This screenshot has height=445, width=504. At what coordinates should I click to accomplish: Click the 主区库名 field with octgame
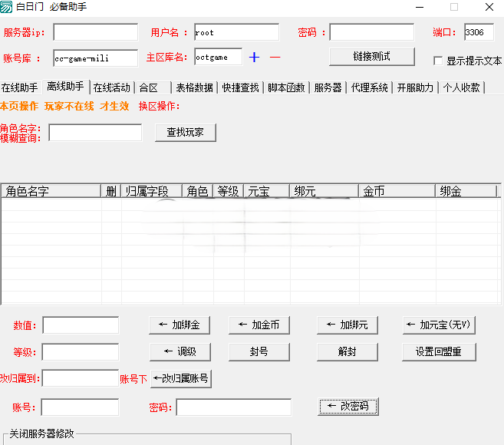219,57
